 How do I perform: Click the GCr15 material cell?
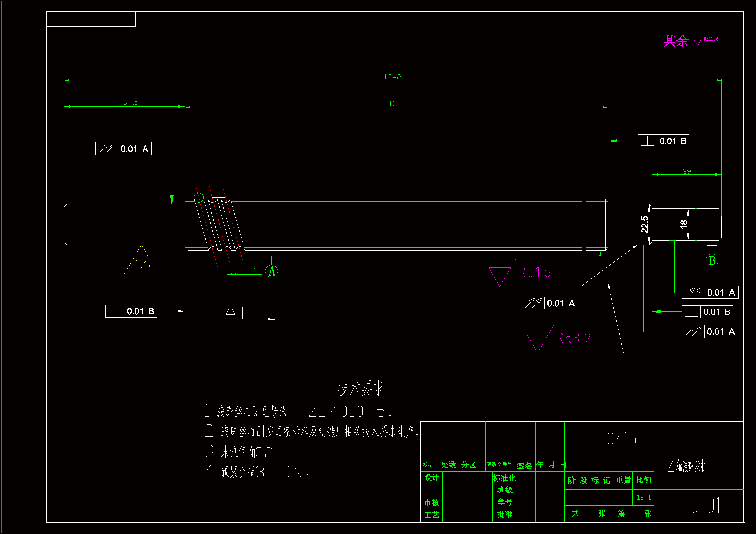click(617, 439)
